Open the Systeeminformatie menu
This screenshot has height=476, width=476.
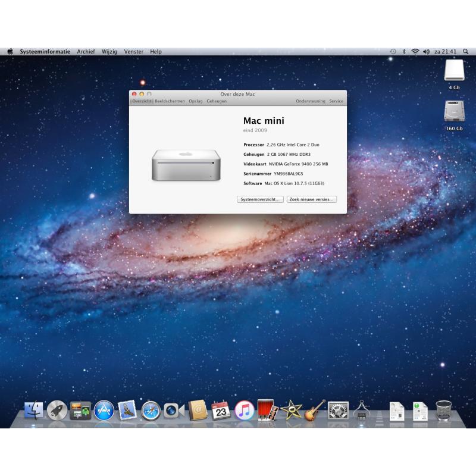[45, 52]
